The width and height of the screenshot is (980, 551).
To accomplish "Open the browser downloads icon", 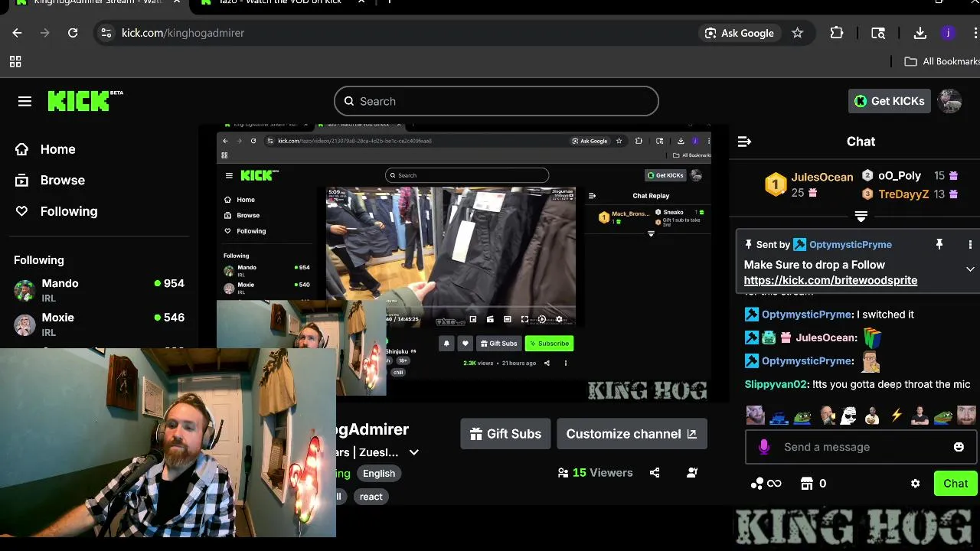I will coord(920,33).
